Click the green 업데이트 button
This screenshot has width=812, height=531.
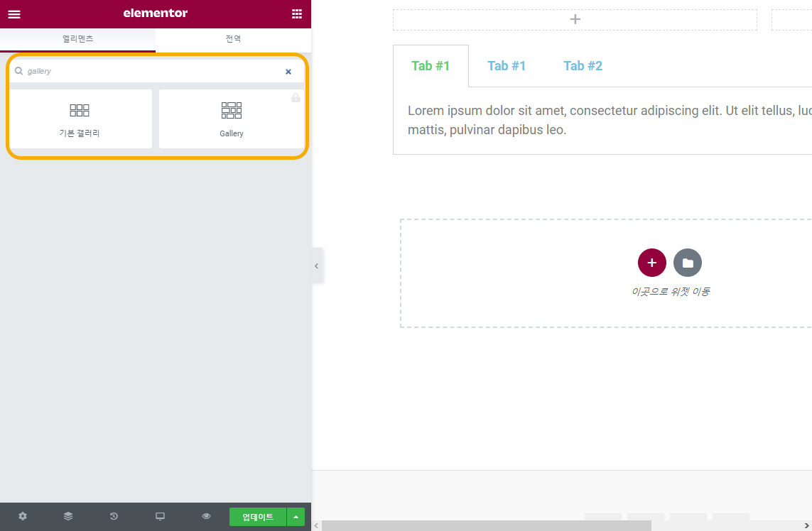(x=258, y=517)
